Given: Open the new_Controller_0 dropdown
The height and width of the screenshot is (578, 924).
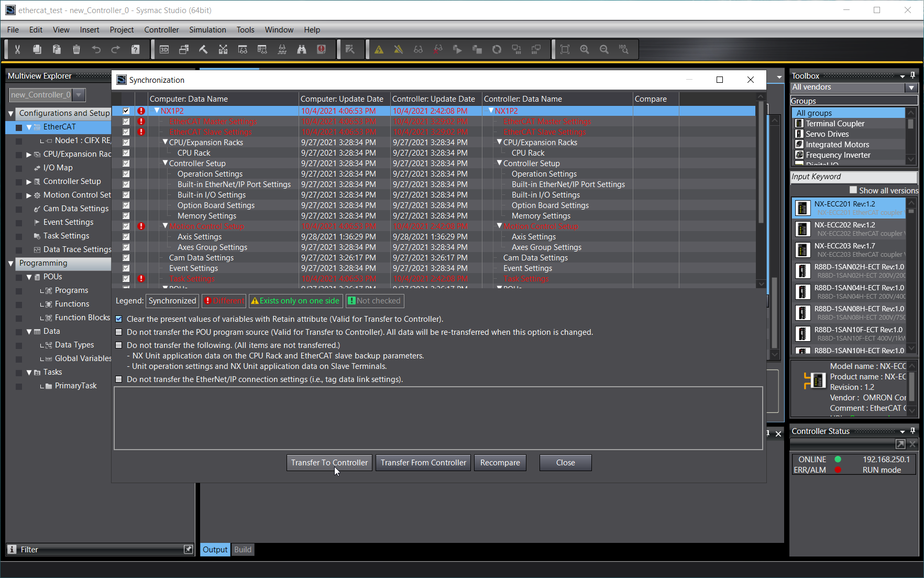Looking at the screenshot, I should point(79,95).
